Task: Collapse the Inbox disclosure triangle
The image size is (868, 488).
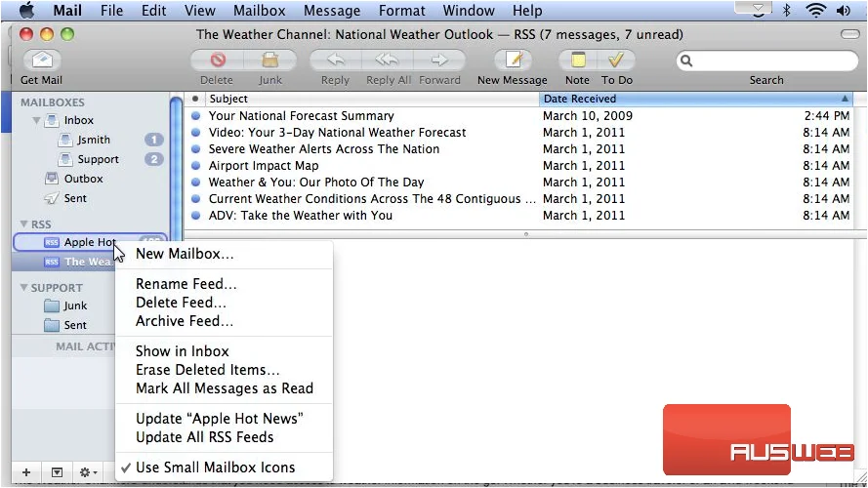Action: (x=36, y=120)
